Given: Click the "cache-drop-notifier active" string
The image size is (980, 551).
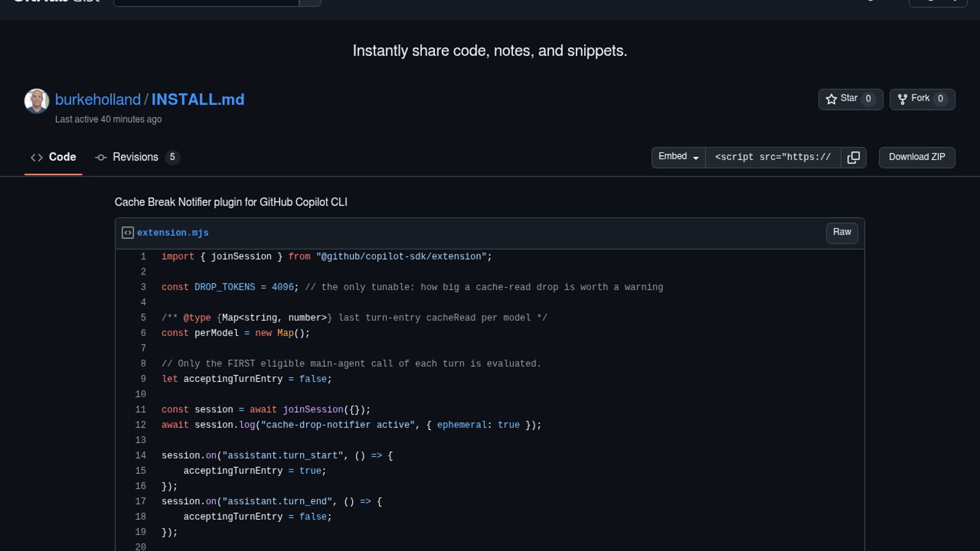Looking at the screenshot, I should point(338,425).
